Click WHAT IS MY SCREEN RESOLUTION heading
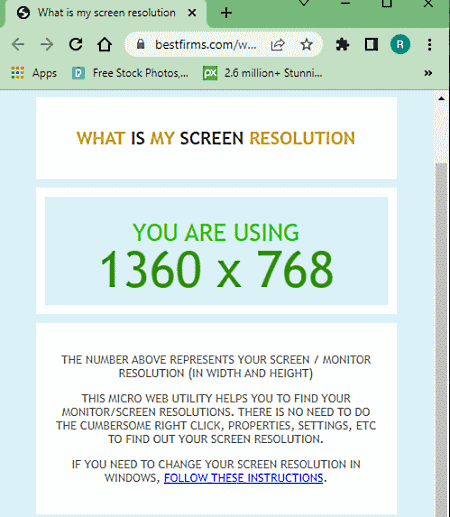The height and width of the screenshot is (517, 450). 216,138
